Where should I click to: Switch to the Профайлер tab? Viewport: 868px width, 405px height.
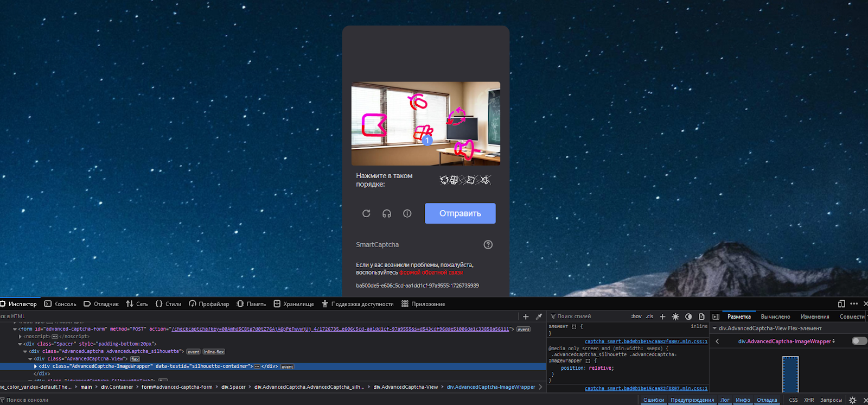[209, 304]
